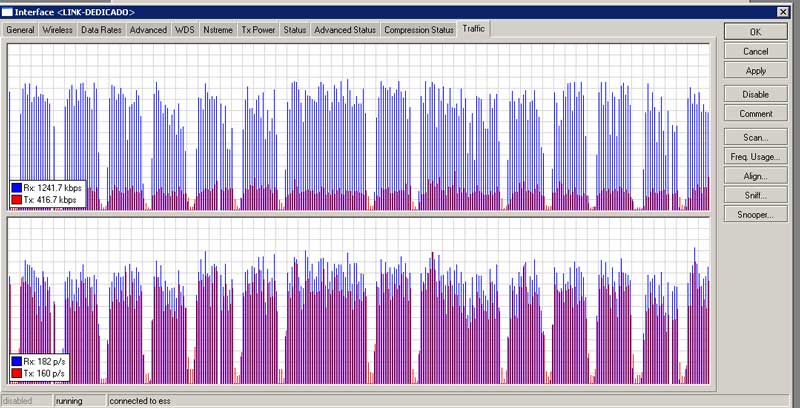The image size is (800, 408).
Task: Open the Status tab
Action: point(294,30)
